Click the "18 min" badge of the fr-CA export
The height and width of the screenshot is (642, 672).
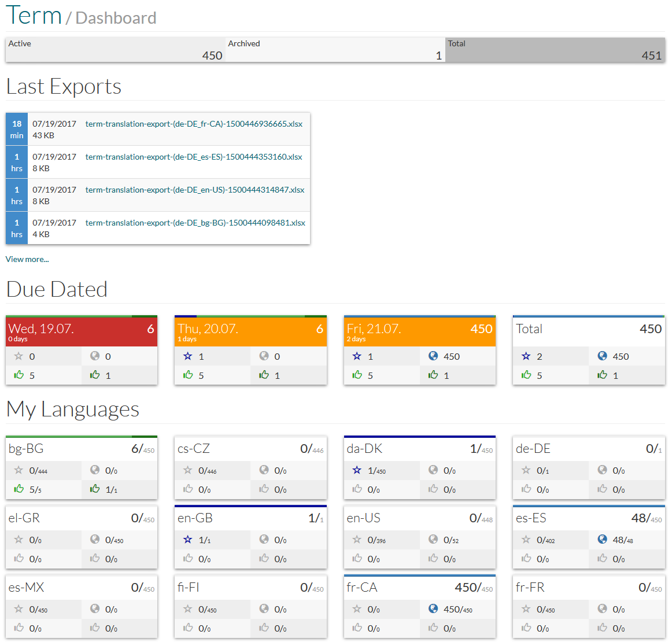(x=17, y=130)
